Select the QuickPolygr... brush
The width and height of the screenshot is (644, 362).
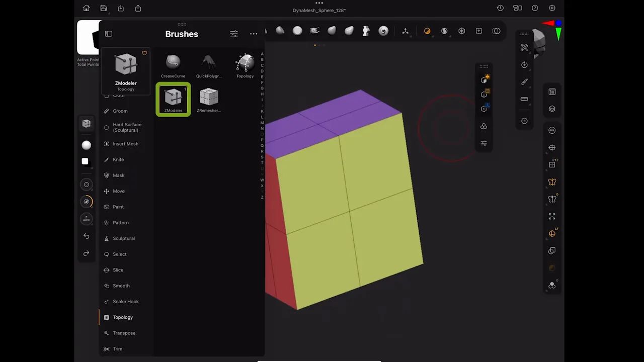coord(209,66)
